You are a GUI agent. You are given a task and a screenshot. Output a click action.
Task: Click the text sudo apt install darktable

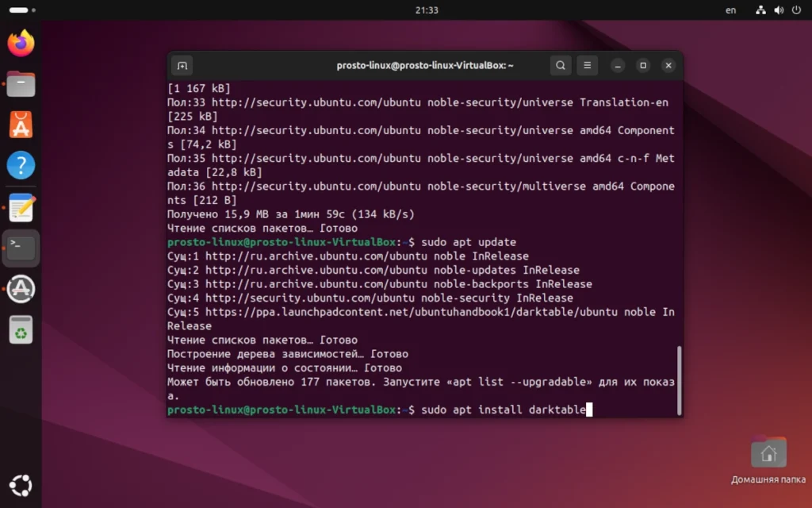click(504, 410)
